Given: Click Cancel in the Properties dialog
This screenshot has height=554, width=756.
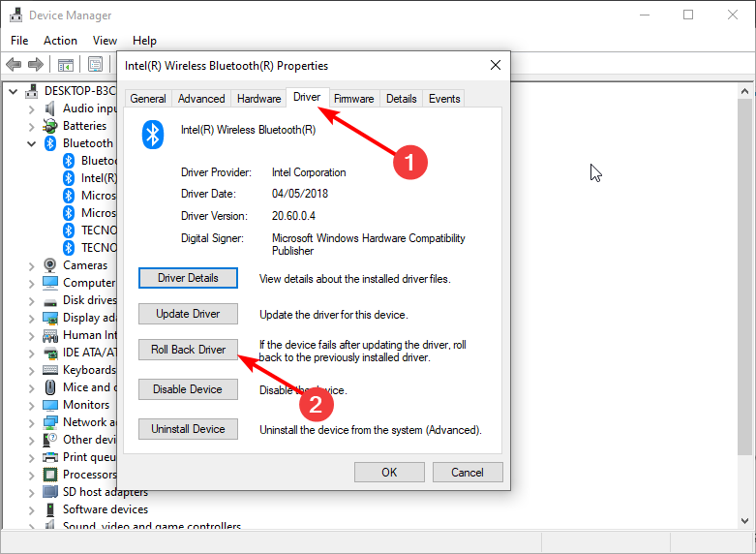Looking at the screenshot, I should pos(468,472).
